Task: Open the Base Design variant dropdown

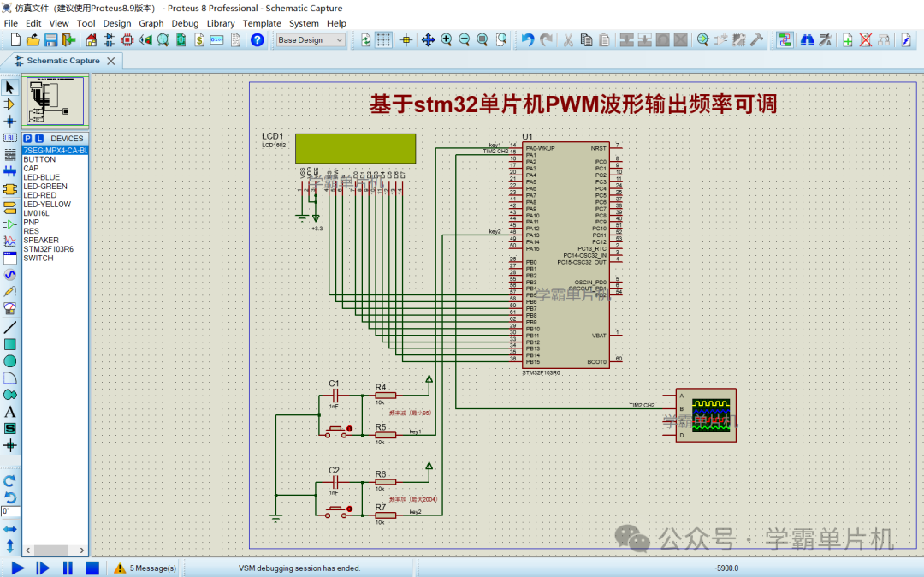Action: (x=311, y=39)
